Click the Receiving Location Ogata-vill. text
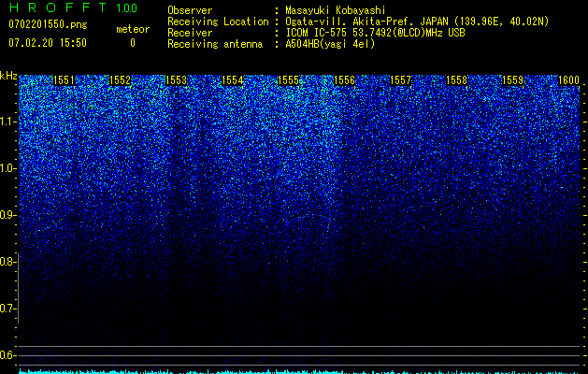Screen dimensions: 588x374 pyautogui.click(x=417, y=22)
